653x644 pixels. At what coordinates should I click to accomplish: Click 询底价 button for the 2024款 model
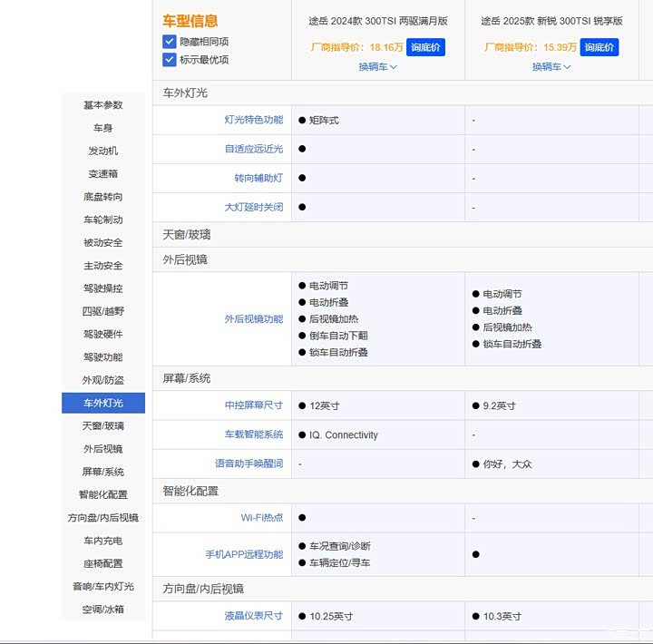(x=425, y=47)
